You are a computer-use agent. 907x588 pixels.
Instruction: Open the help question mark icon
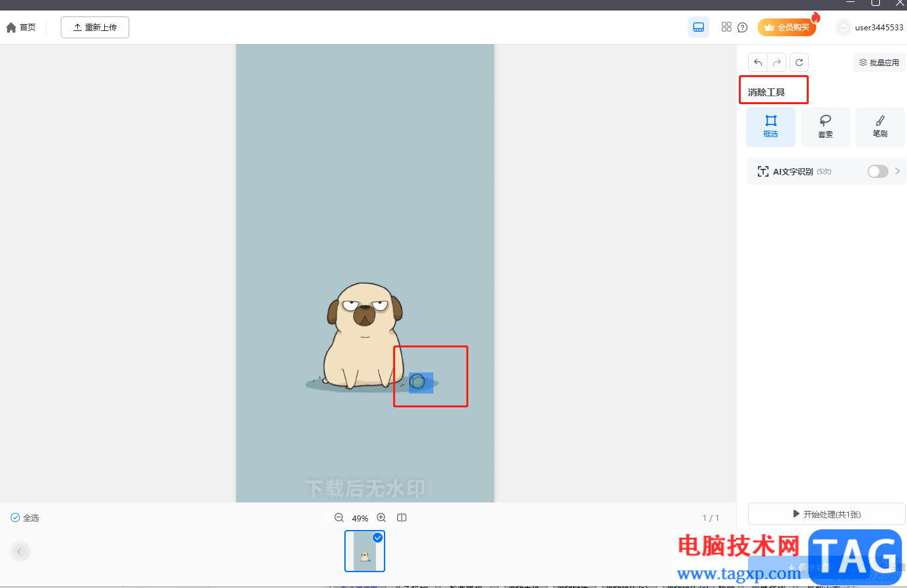tap(743, 28)
